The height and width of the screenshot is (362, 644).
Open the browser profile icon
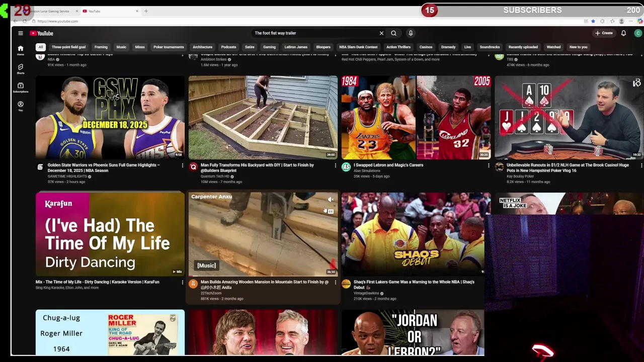621,21
